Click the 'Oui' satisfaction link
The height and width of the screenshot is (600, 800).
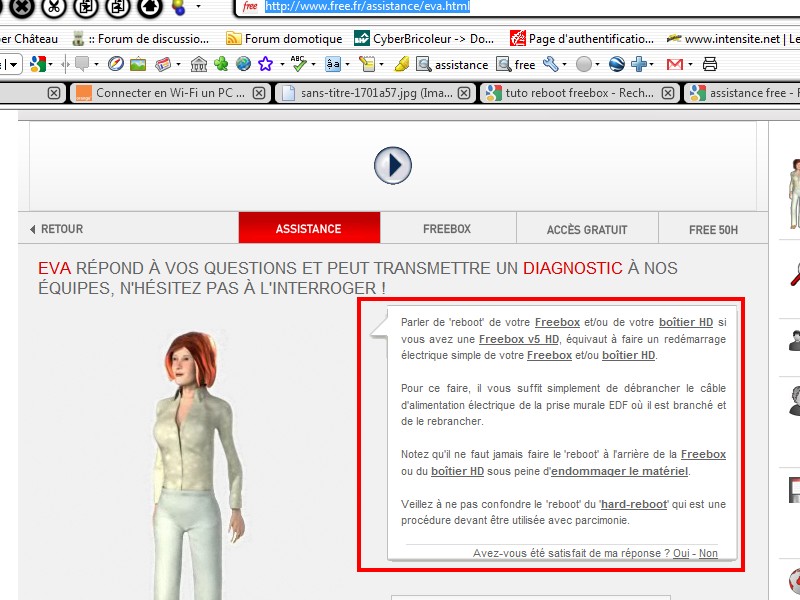pyautogui.click(x=681, y=553)
